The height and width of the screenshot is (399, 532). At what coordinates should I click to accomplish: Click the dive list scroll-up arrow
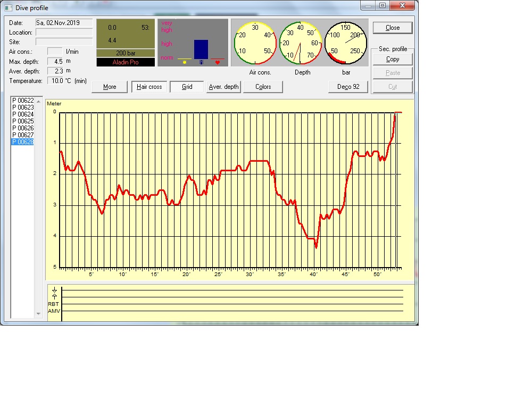[38, 102]
